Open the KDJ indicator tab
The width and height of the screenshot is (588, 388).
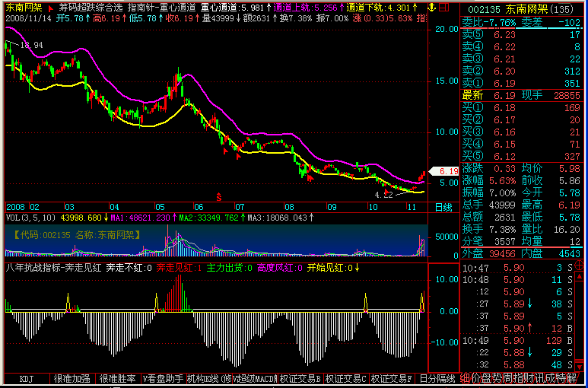coord(27,378)
